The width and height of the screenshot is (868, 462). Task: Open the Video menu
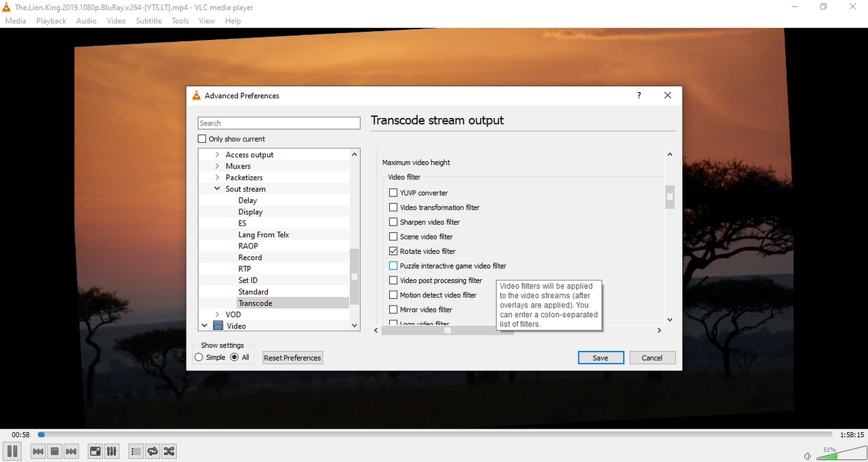(x=116, y=20)
